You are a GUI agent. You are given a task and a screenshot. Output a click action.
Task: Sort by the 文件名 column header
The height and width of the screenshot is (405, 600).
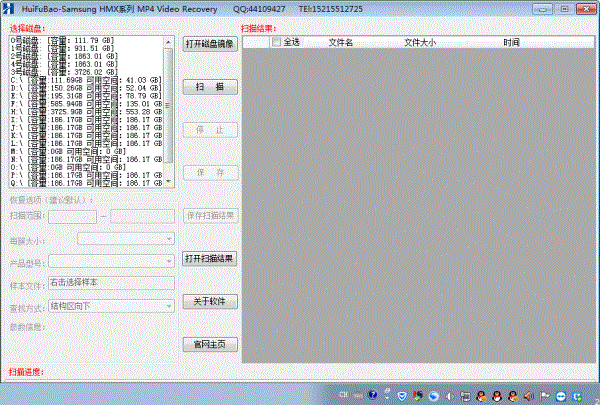341,42
